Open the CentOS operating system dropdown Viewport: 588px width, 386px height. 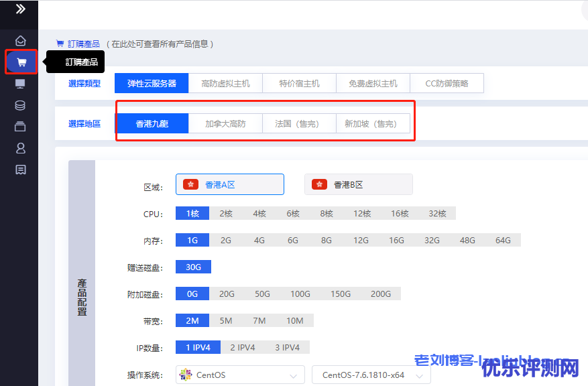coord(239,375)
